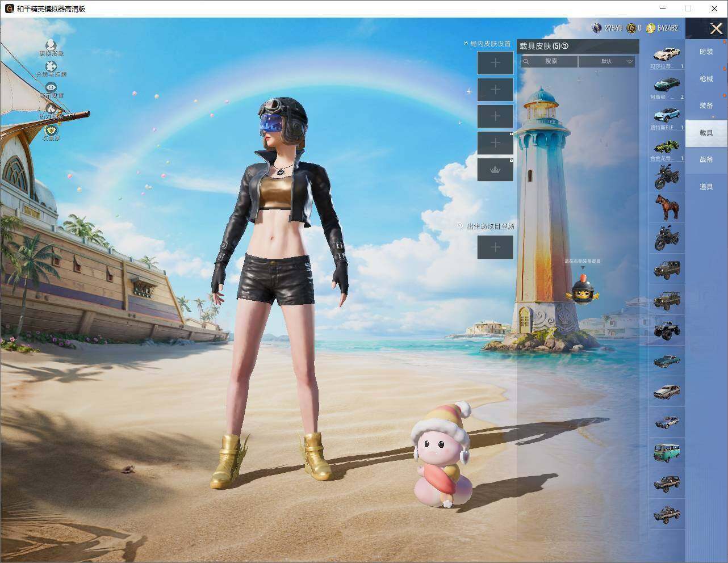Add skin in first in-game skin slot

pyautogui.click(x=495, y=62)
